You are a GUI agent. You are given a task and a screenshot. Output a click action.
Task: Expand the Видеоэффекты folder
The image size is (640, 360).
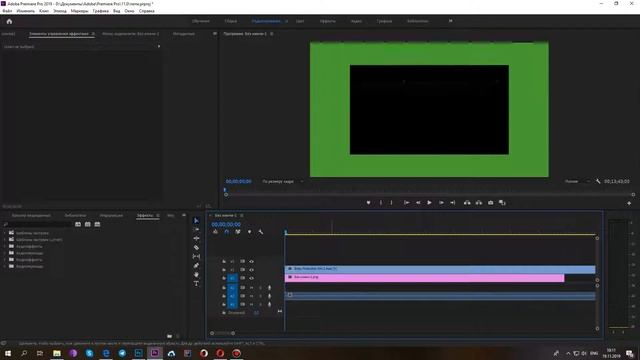pyautogui.click(x=5, y=260)
